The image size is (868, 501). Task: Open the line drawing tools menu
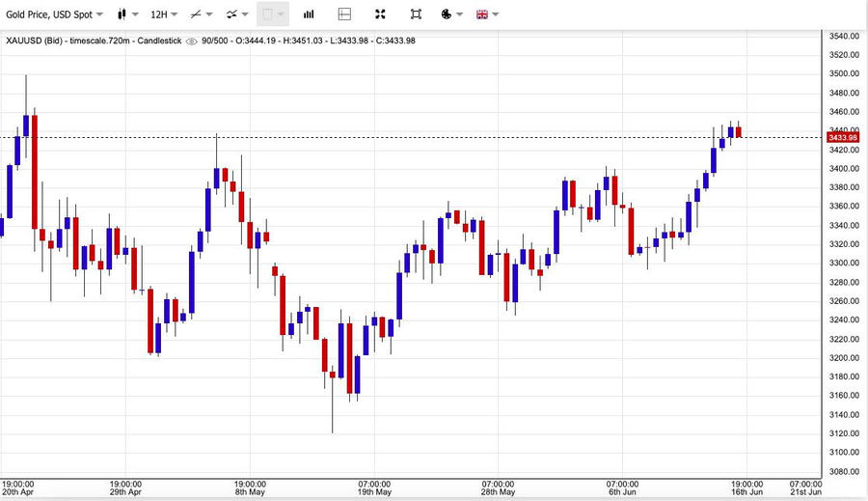[201, 14]
